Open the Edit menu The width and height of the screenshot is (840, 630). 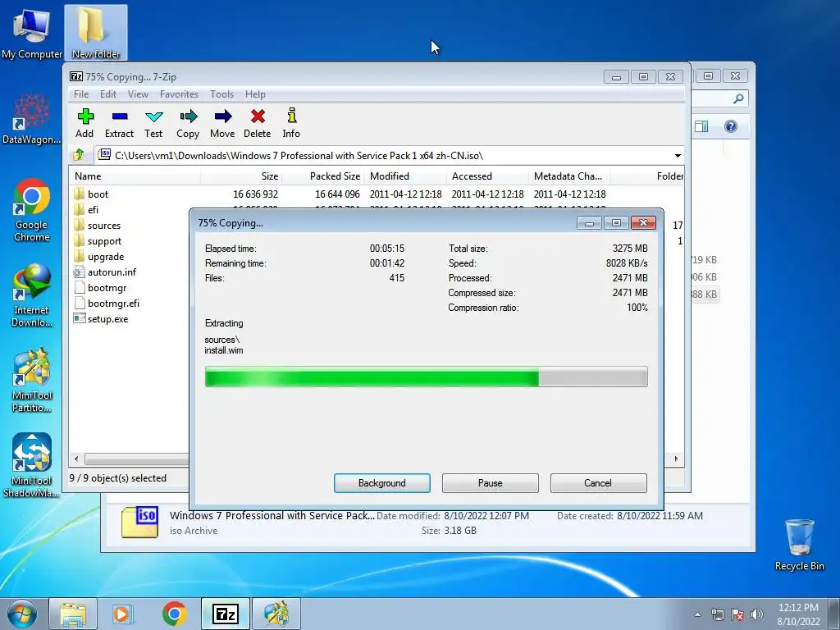[x=108, y=94]
